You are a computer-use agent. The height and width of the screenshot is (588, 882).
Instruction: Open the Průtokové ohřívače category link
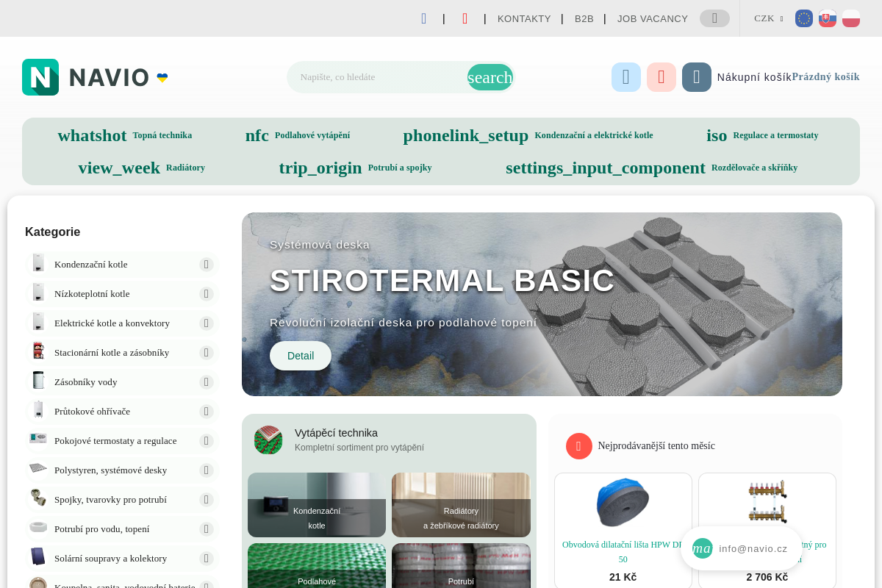pyautogui.click(x=92, y=411)
